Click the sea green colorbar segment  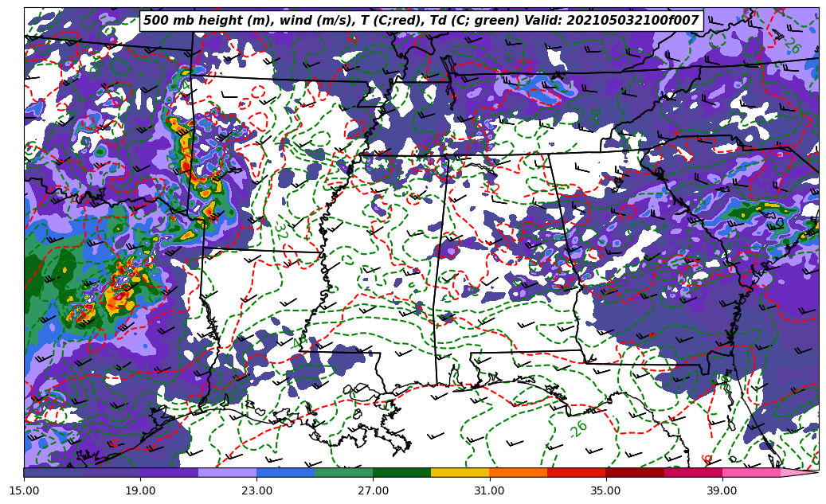pyautogui.click(x=343, y=472)
